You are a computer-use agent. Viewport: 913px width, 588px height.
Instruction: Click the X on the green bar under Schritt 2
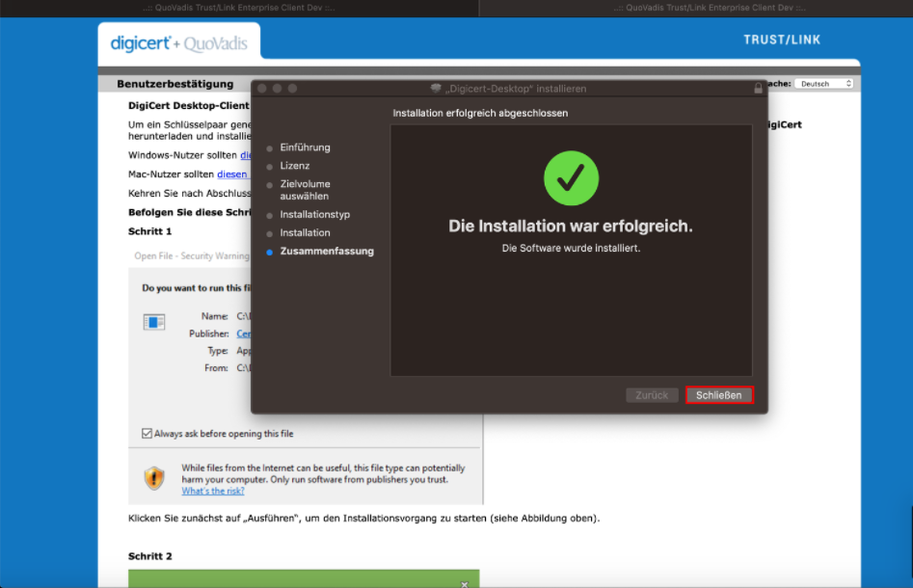click(x=464, y=584)
